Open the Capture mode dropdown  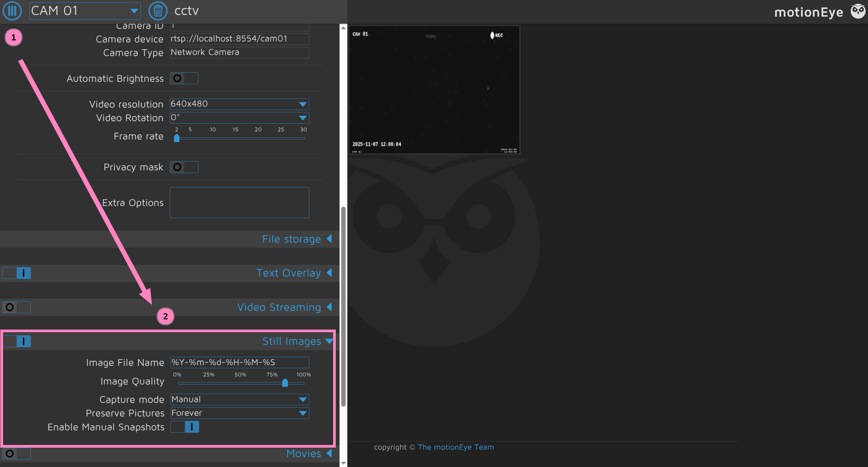[x=239, y=399]
